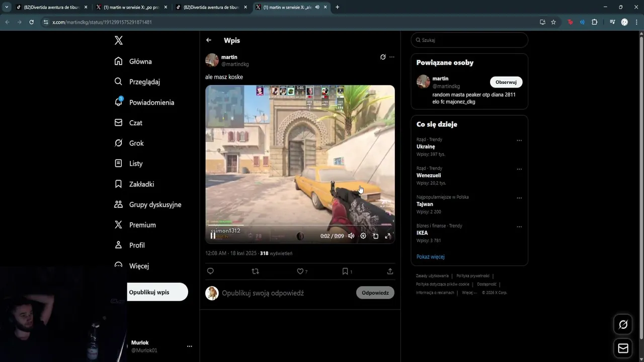
Task: Switch to first Divertida aventura tab
Action: 51,7
